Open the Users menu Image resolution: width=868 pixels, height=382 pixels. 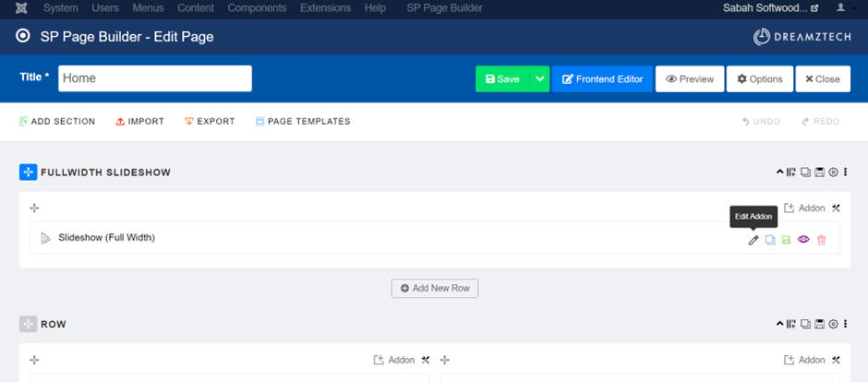105,8
